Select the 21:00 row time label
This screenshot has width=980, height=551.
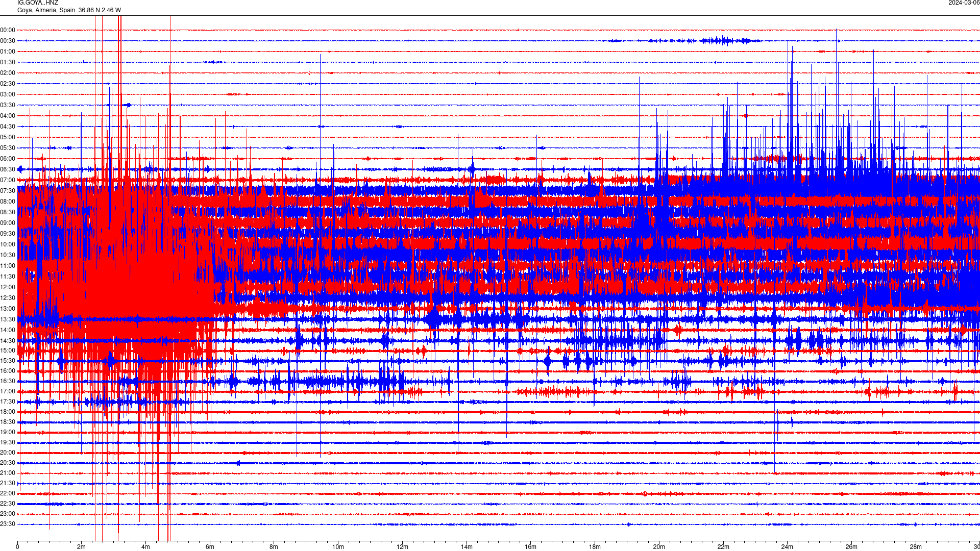8,473
